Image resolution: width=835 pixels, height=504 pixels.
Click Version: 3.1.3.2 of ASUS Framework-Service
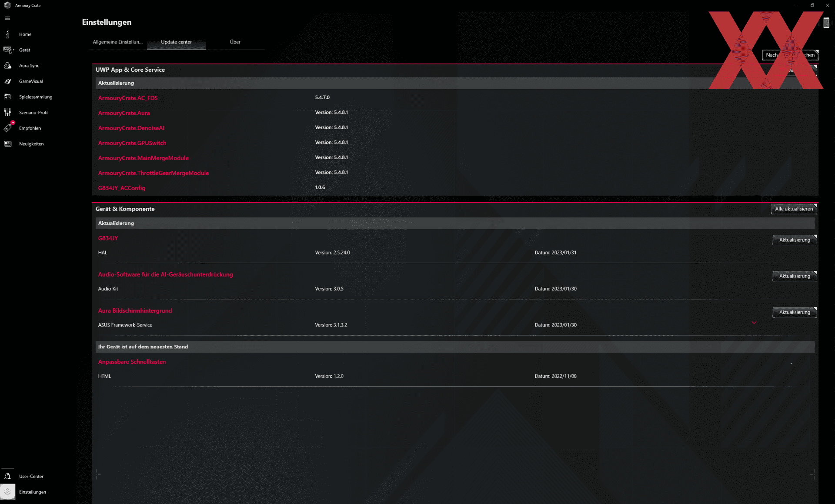[331, 325]
